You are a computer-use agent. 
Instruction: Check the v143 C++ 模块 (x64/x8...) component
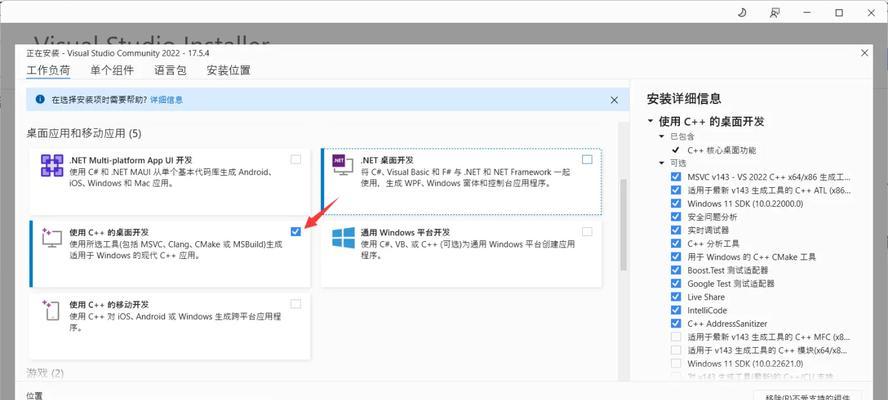point(676,350)
